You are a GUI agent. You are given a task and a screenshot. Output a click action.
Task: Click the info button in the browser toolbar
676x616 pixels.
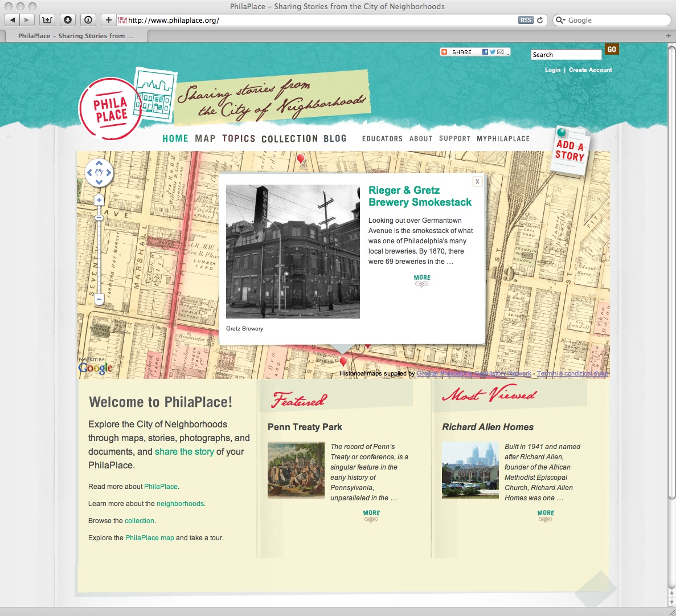pyautogui.click(x=88, y=20)
